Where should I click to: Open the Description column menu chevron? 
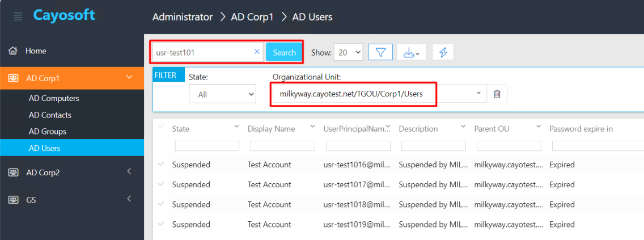coord(463,126)
